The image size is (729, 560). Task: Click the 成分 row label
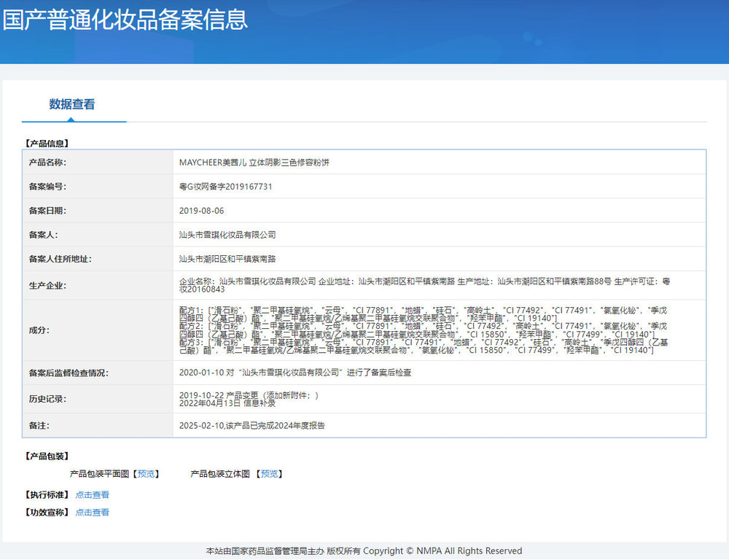tap(39, 330)
